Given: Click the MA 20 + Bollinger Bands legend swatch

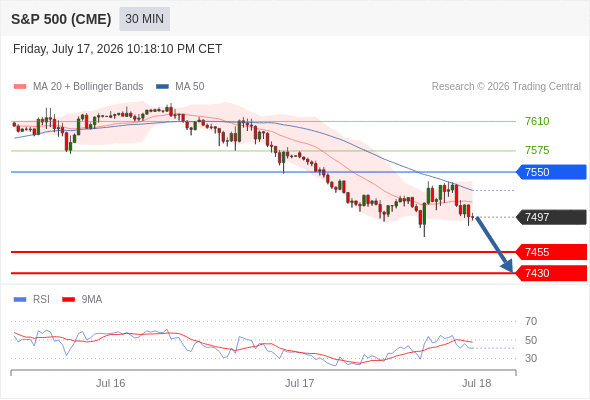Looking at the screenshot, I should (20, 87).
